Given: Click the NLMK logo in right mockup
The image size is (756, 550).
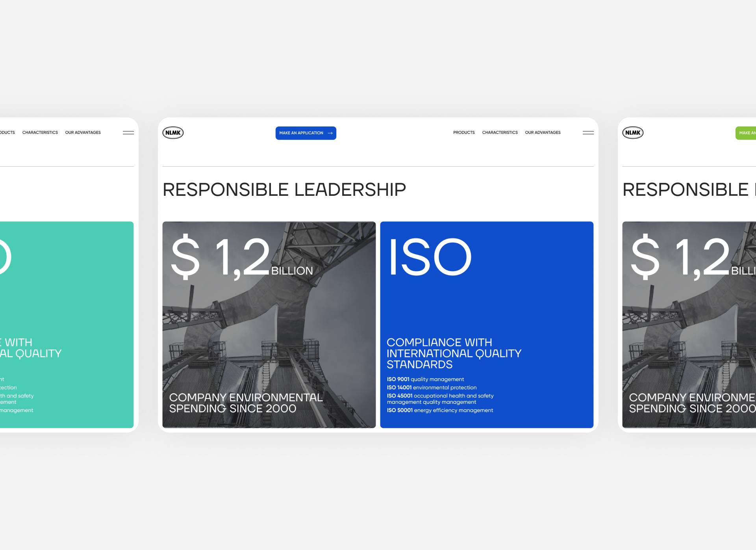Looking at the screenshot, I should click(x=633, y=133).
